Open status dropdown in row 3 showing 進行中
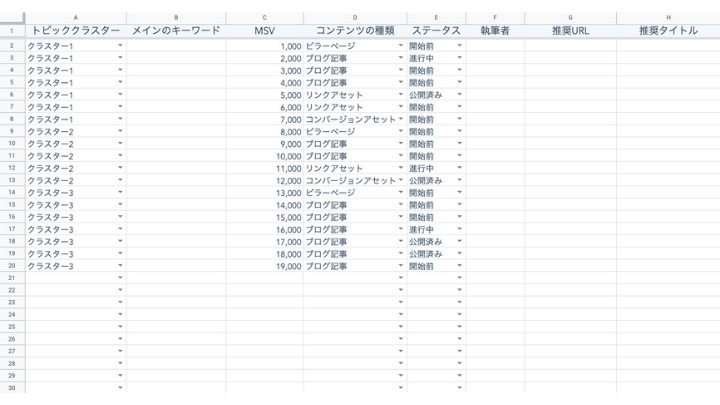The height and width of the screenshot is (405, 720). coord(459,60)
